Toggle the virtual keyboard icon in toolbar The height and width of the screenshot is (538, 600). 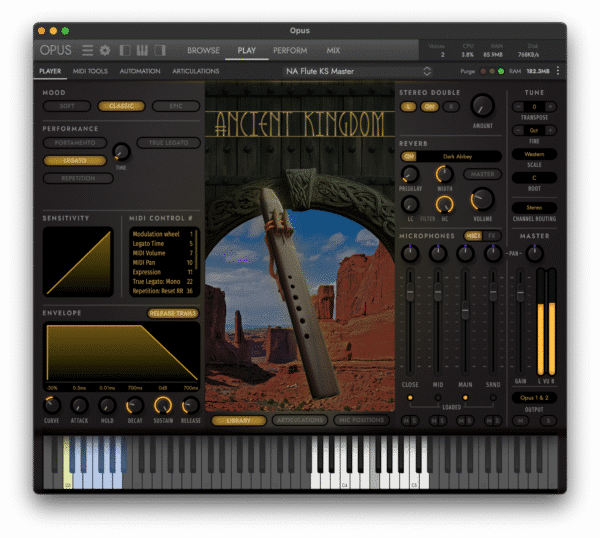pyautogui.click(x=142, y=50)
